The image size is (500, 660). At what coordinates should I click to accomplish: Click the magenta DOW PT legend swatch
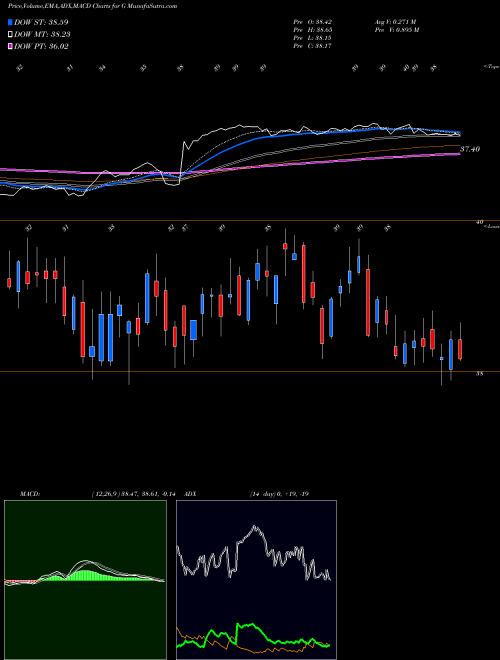click(10, 46)
